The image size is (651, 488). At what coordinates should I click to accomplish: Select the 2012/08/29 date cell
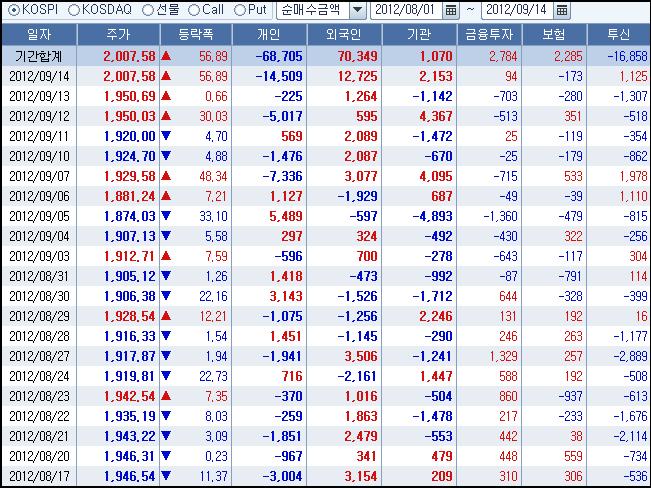pos(39,316)
